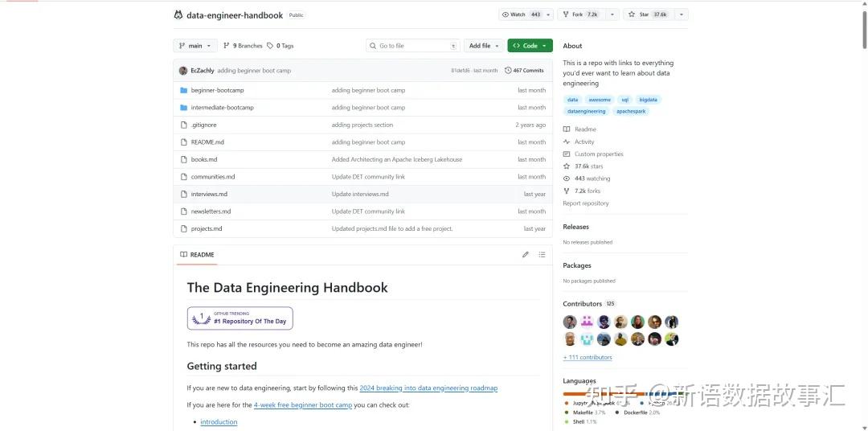Viewport: 868px width, 431px height.
Task: Open the main branch selector dropdown
Action: tap(194, 46)
